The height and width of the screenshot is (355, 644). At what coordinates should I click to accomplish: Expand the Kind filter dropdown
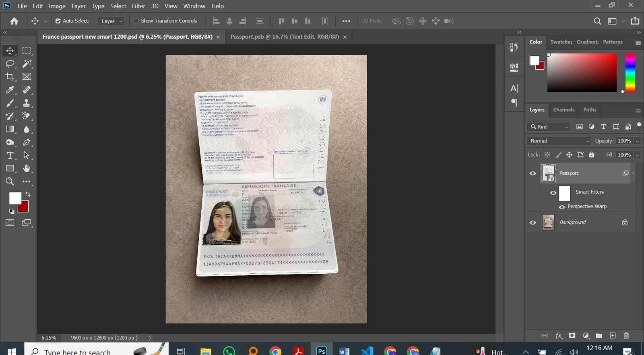coord(549,127)
